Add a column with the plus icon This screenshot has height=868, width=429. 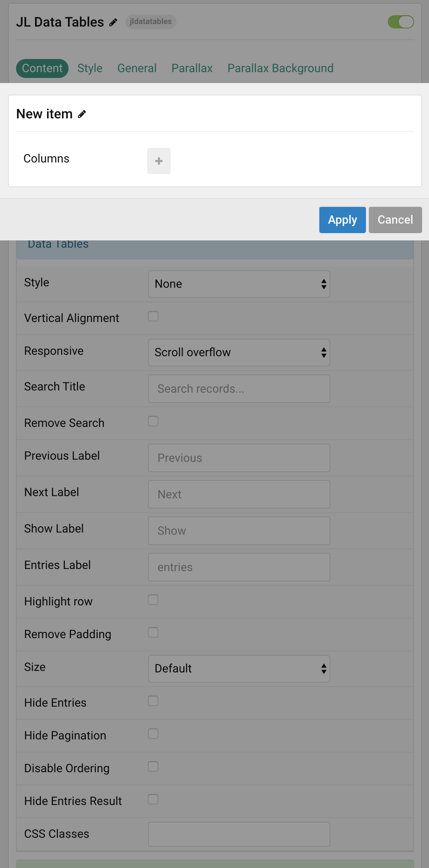[x=159, y=161]
